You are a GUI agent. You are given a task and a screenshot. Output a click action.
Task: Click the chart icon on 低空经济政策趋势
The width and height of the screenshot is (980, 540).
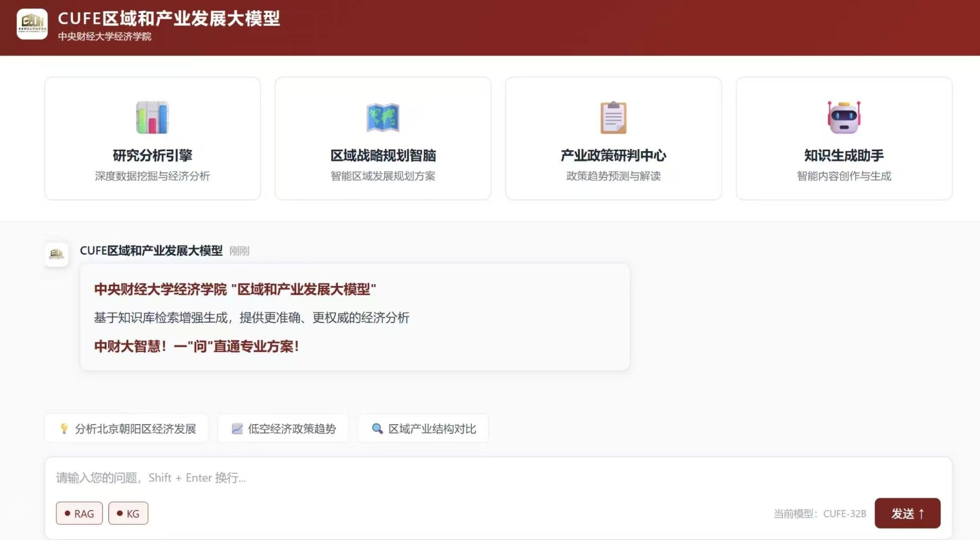[237, 428]
